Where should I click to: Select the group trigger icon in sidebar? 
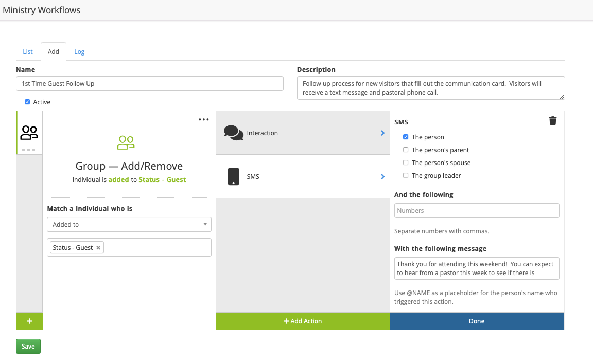[x=29, y=133]
